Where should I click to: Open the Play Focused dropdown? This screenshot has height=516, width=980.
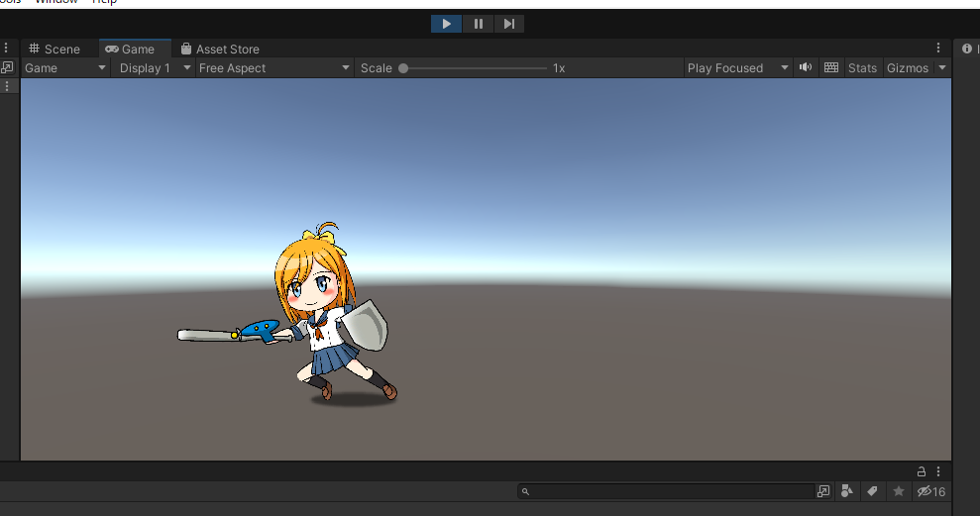[737, 68]
